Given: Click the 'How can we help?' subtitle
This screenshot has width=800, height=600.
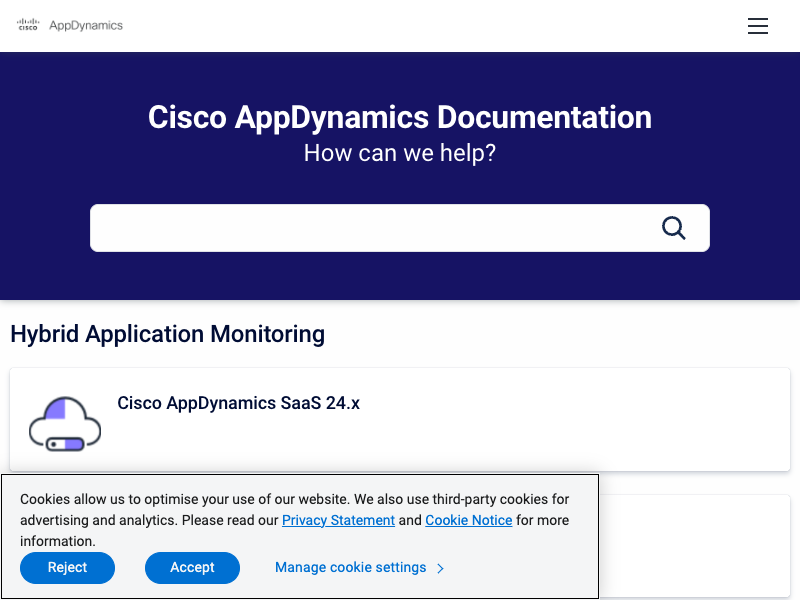Looking at the screenshot, I should pyautogui.click(x=400, y=153).
